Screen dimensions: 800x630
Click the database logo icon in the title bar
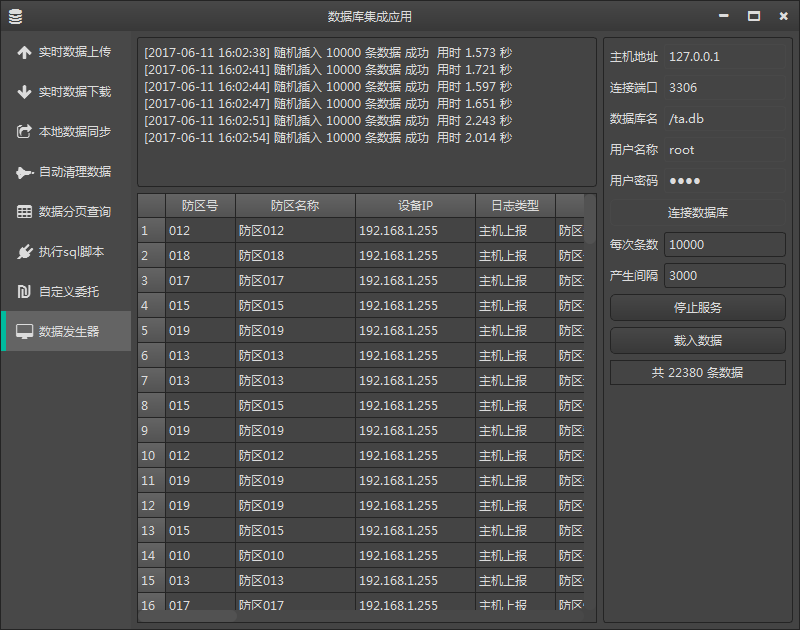tap(15, 16)
